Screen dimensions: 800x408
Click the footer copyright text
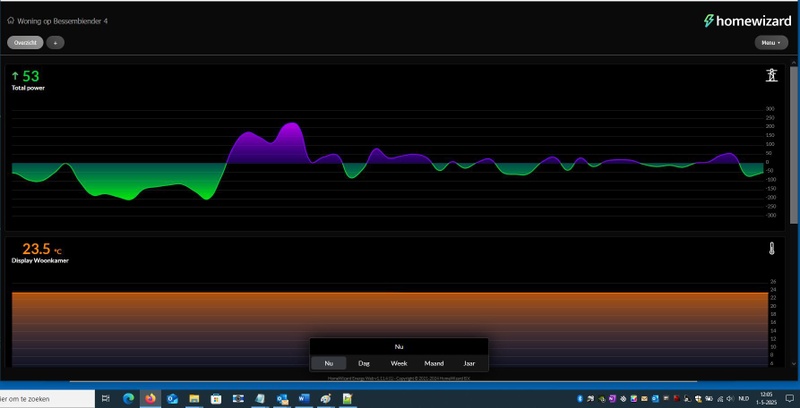398,378
